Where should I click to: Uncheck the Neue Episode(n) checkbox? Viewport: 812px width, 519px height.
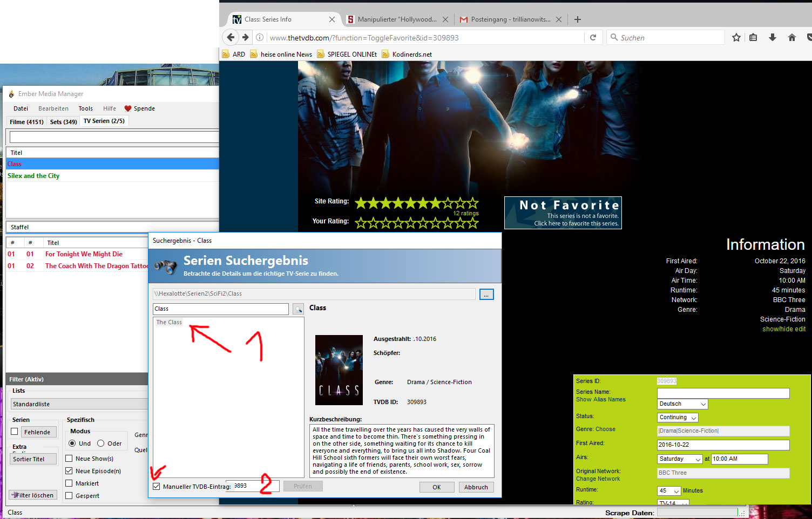coord(69,471)
